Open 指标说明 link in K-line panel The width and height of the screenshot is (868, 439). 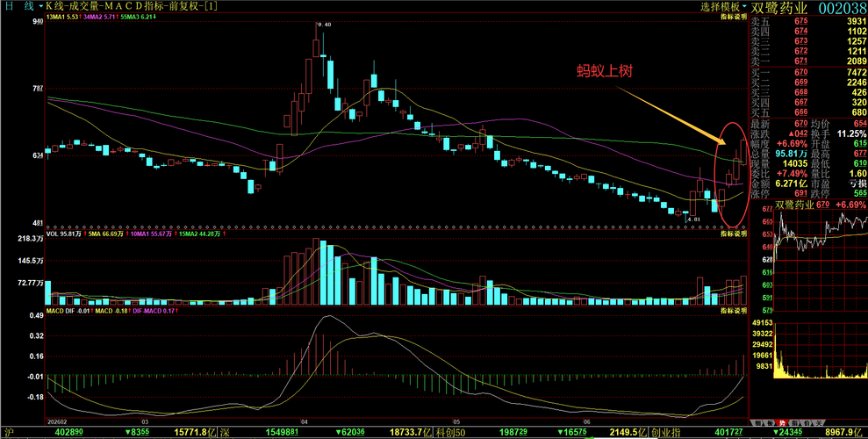[x=734, y=18]
